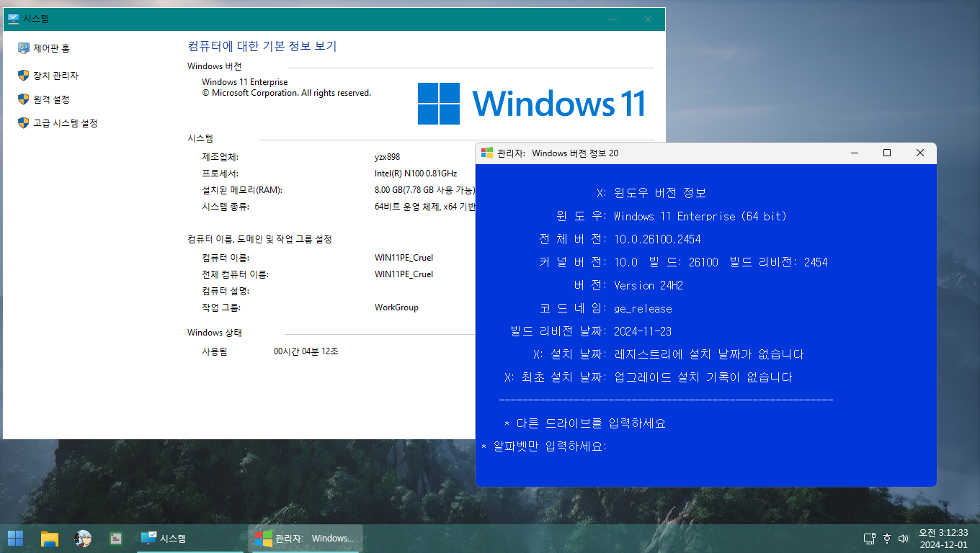Open the network tray icon
This screenshot has height=553, width=980.
pos(870,539)
